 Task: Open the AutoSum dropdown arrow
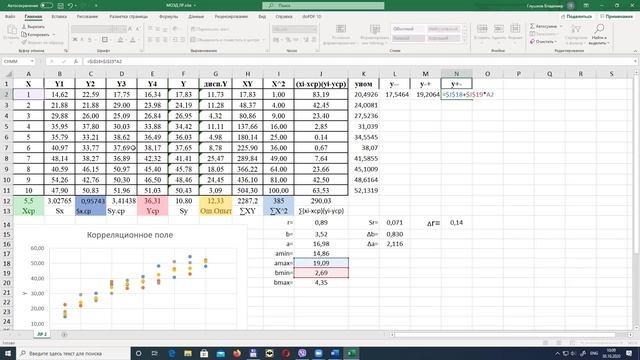click(x=561, y=26)
